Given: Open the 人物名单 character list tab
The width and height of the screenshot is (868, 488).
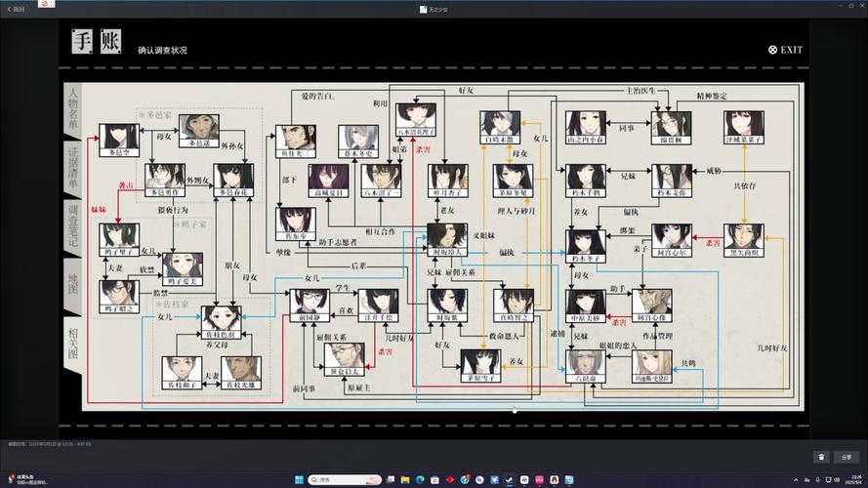Looking at the screenshot, I should click(72, 109).
